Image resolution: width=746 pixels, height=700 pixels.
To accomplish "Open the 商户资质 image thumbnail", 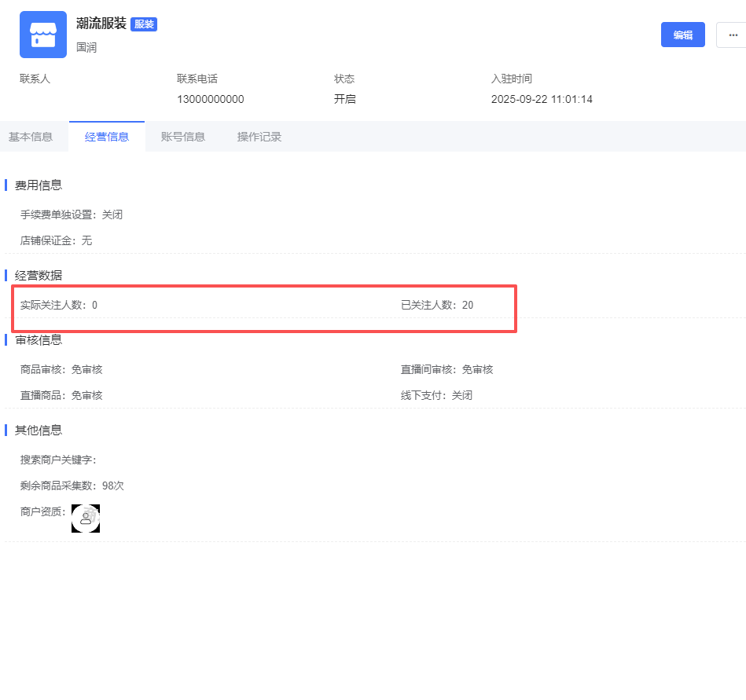I will tap(86, 519).
